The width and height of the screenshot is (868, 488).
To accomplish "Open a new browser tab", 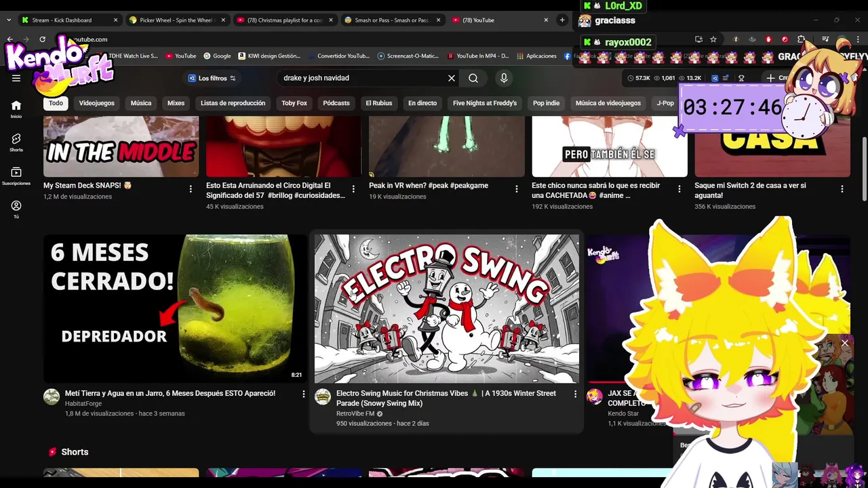I will click(x=562, y=20).
